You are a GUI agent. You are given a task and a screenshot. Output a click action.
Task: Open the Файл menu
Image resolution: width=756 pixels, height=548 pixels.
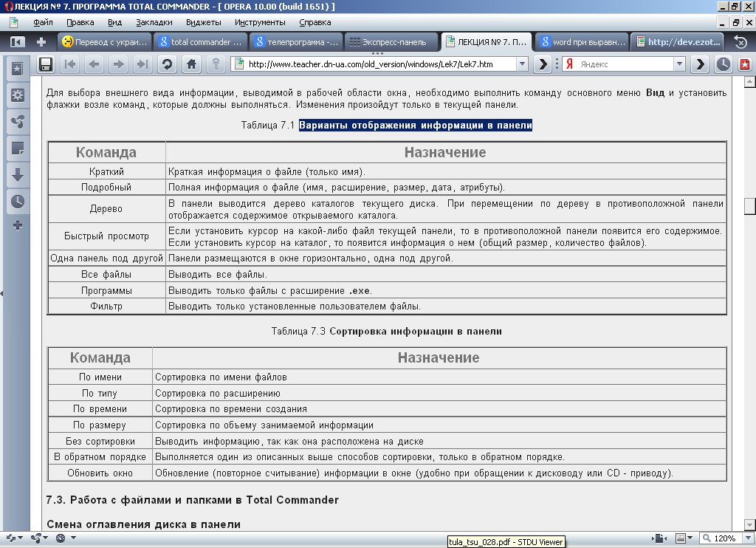pyautogui.click(x=43, y=22)
